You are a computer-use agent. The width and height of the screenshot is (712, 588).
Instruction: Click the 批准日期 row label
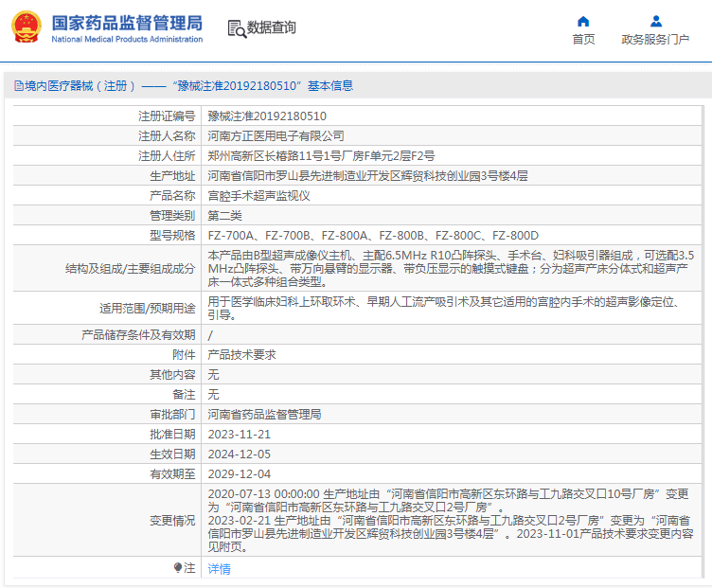[x=172, y=435]
